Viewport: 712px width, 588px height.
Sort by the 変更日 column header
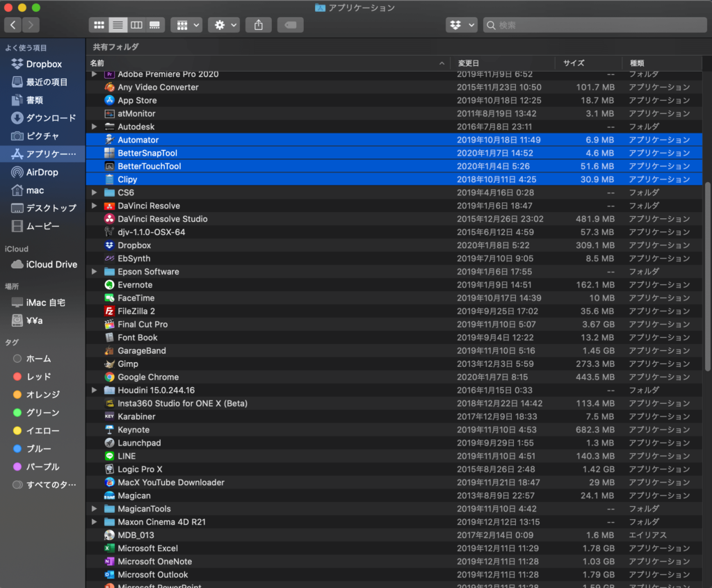[x=503, y=63]
